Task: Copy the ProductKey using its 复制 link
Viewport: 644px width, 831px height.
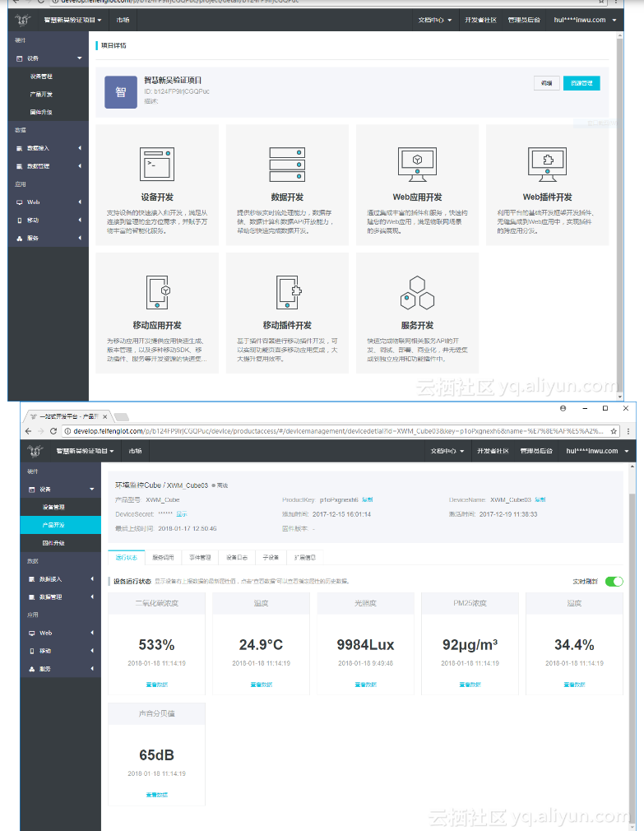Action: (x=368, y=499)
